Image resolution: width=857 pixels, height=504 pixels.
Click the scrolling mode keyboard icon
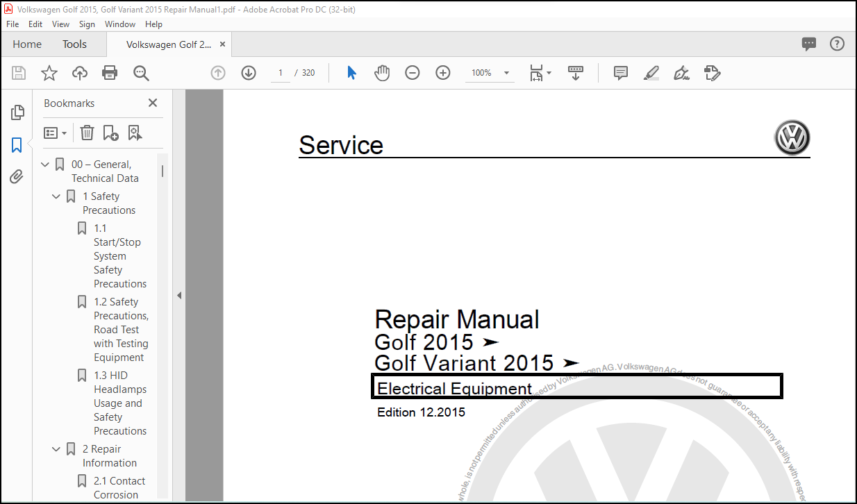[576, 73]
